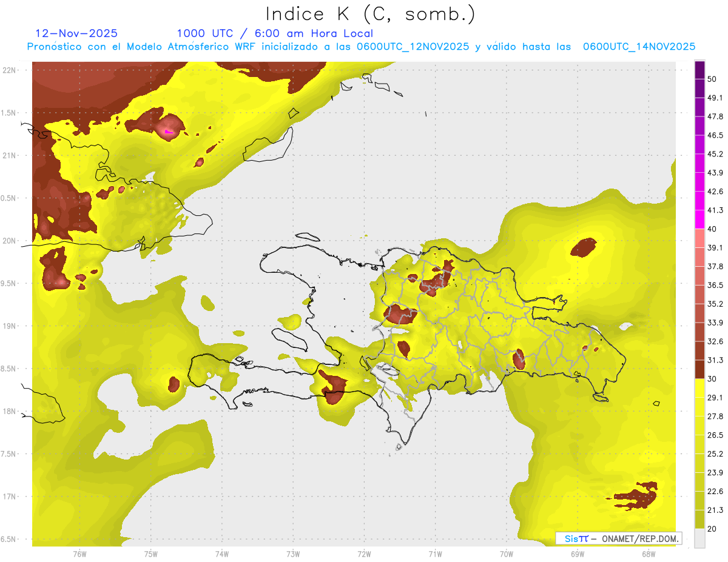Click the gray colorbar swatch below the 20 label
This screenshot has width=728, height=562.
tap(699, 538)
